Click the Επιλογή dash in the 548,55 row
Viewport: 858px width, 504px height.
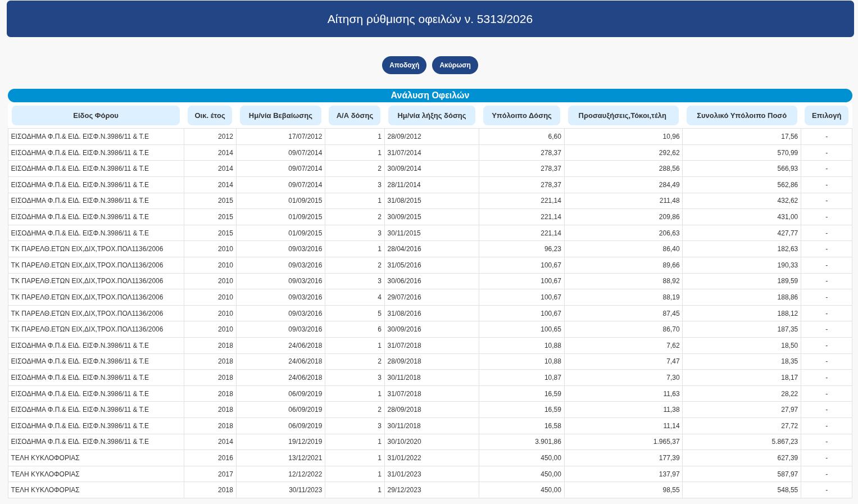pyautogui.click(x=827, y=490)
